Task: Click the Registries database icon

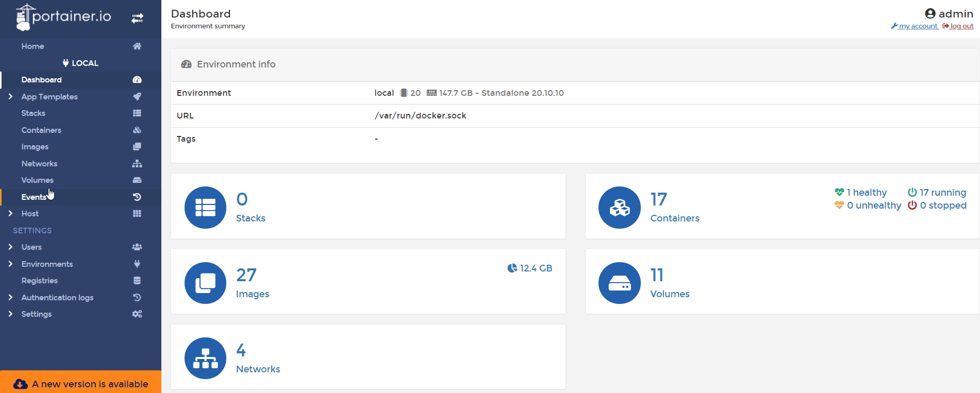Action: click(x=137, y=281)
